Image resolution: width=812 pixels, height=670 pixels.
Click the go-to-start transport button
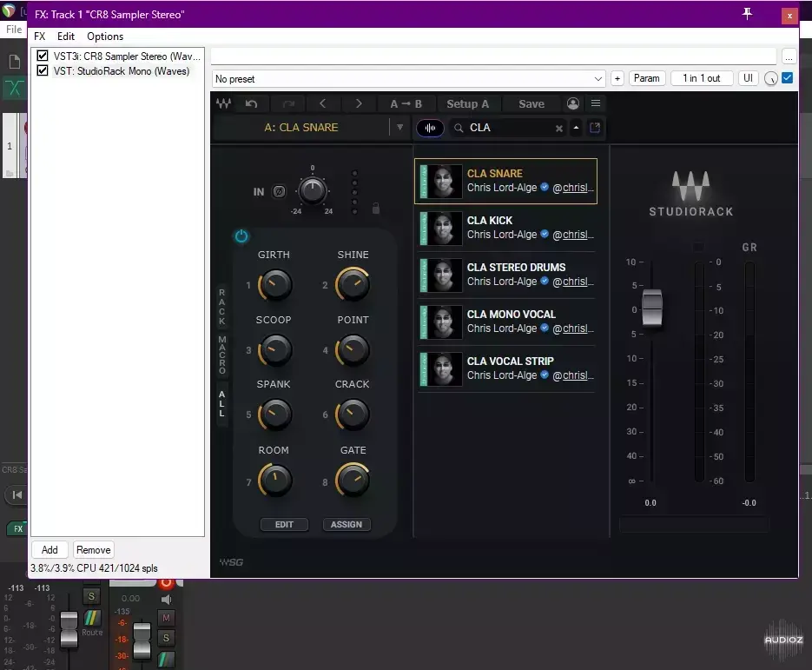pyautogui.click(x=17, y=494)
